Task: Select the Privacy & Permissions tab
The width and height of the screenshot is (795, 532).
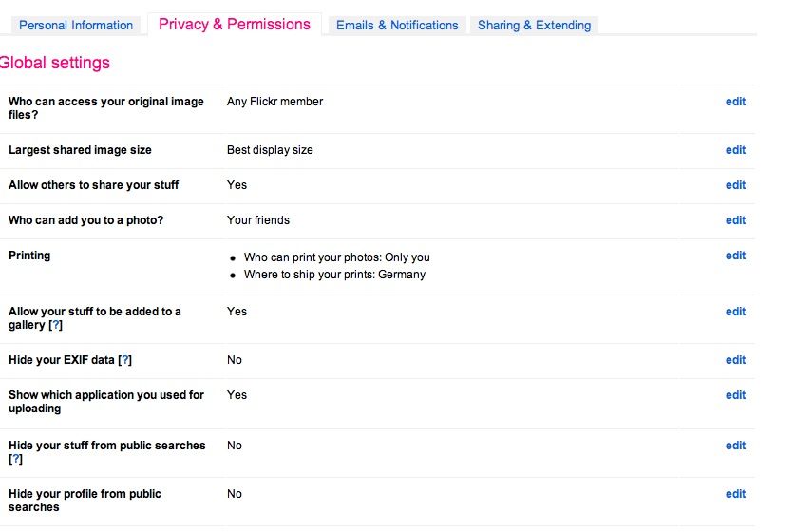Action: (x=235, y=25)
